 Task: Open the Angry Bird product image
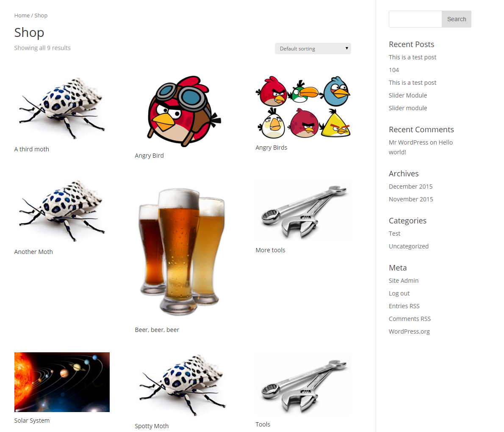(183, 111)
